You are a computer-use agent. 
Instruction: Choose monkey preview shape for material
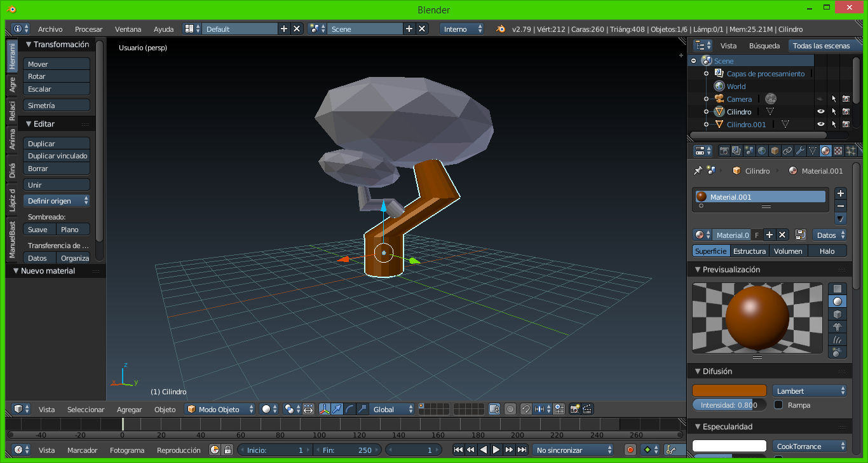pos(837,327)
